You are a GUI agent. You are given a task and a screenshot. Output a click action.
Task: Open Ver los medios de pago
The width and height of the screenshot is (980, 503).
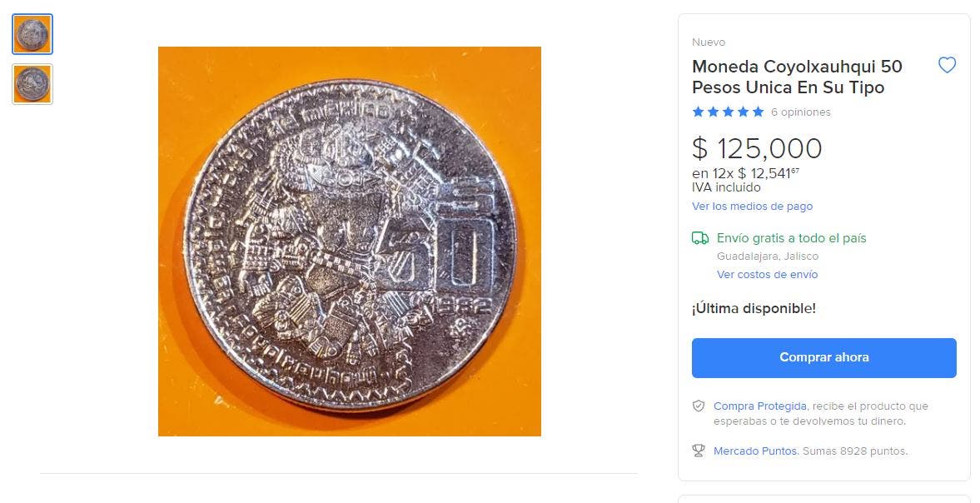tap(752, 207)
